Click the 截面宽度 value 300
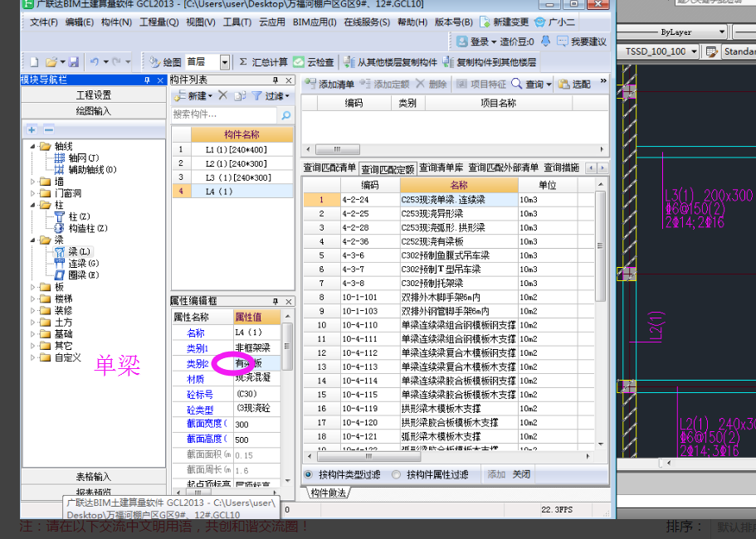The image size is (756, 539). [x=256, y=425]
